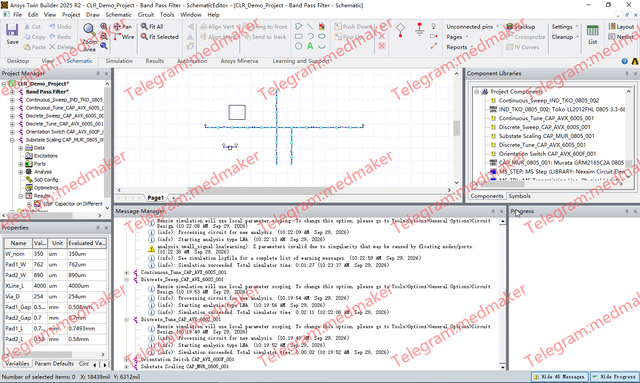640x383 pixels.
Task: Click the XLine_L property row name
Action: pos(18,286)
